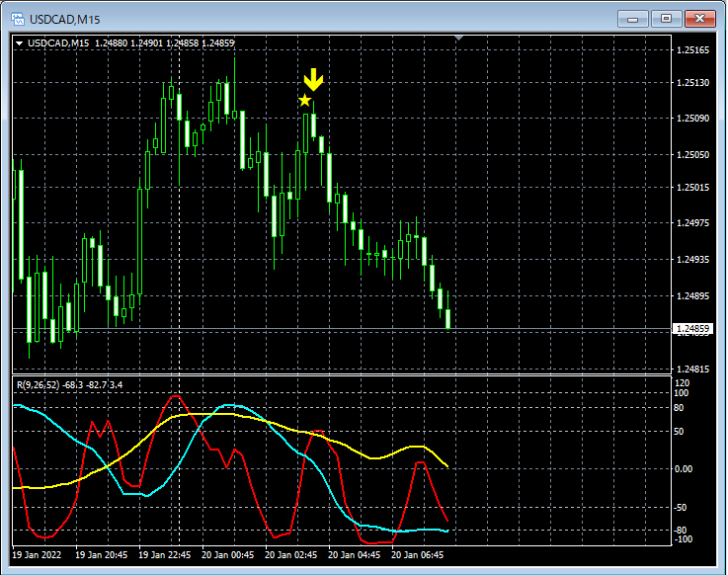The width and height of the screenshot is (728, 575).
Task: Click the 1.24975 price scale label
Action: pos(693,223)
